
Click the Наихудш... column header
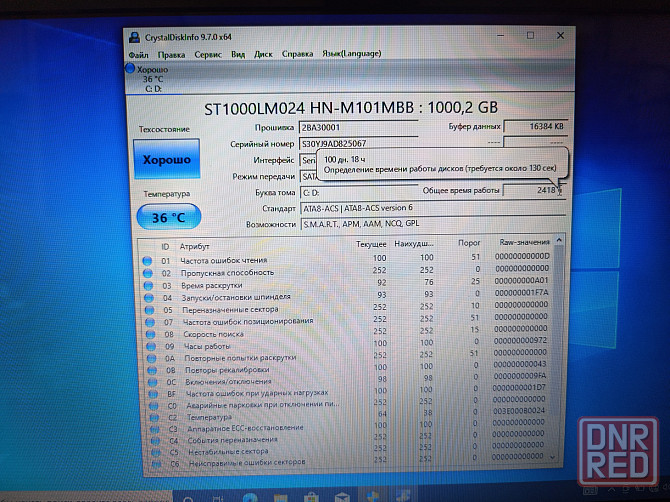coord(414,244)
